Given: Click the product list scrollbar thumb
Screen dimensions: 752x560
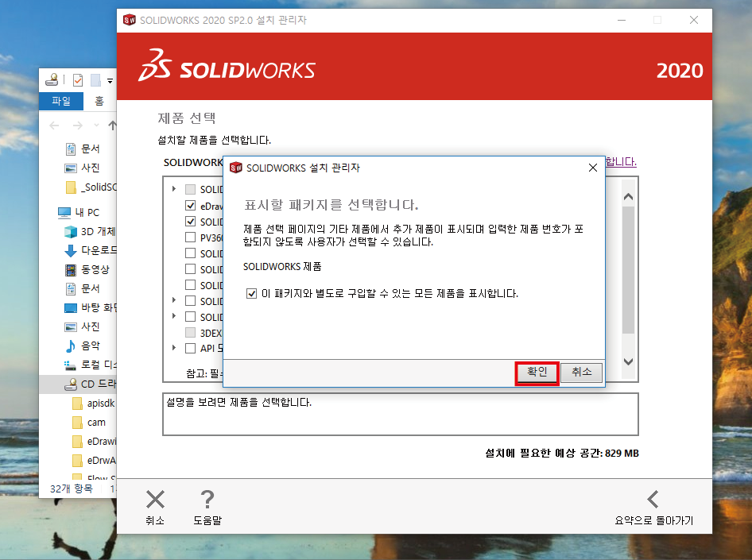Looking at the screenshot, I should (628, 270).
